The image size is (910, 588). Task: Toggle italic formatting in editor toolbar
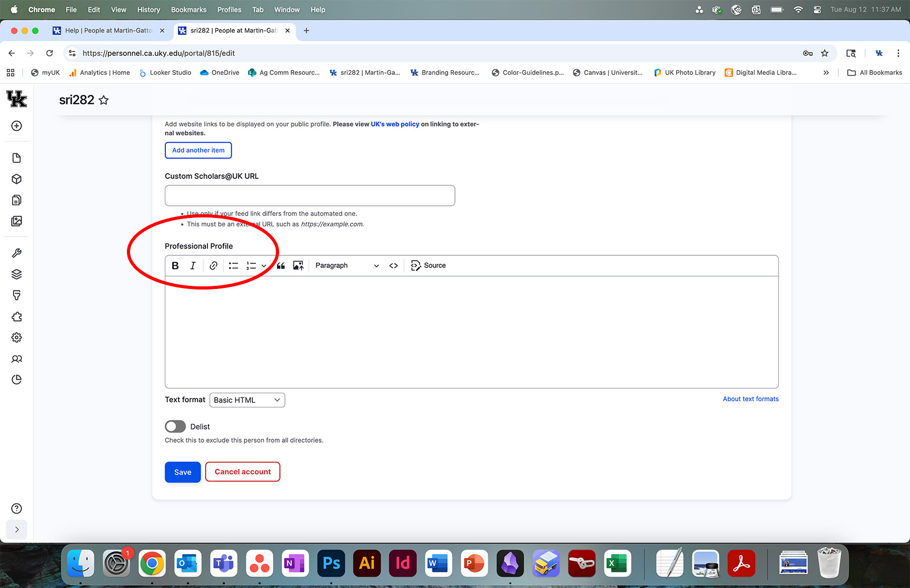click(x=193, y=266)
